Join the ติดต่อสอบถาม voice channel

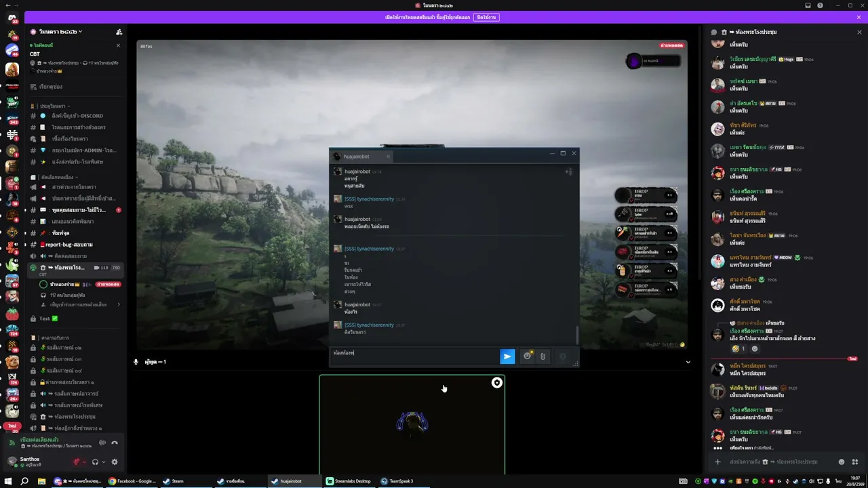coord(76,256)
